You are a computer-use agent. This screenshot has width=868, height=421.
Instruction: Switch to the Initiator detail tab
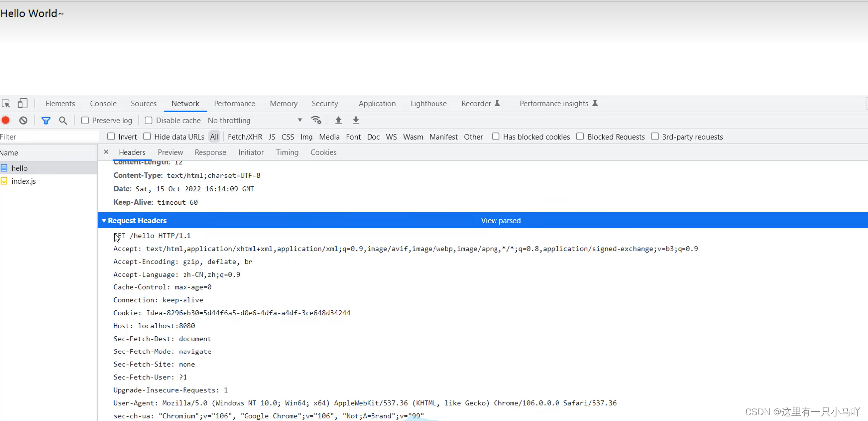pyautogui.click(x=251, y=152)
